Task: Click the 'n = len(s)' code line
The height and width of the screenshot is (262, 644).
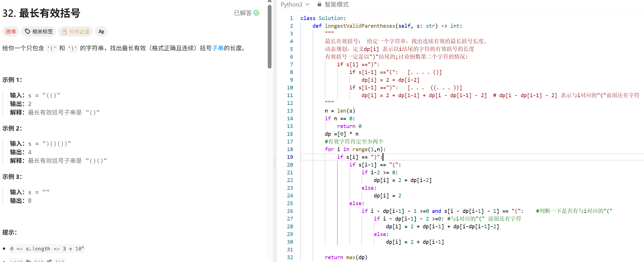Action: [340, 111]
